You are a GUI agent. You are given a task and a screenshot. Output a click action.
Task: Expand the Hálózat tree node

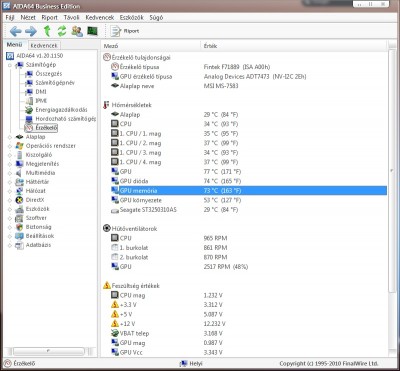pyautogui.click(x=10, y=191)
